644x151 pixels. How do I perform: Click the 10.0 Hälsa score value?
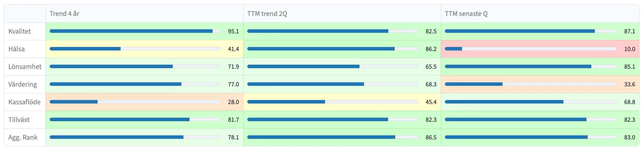pyautogui.click(x=630, y=49)
